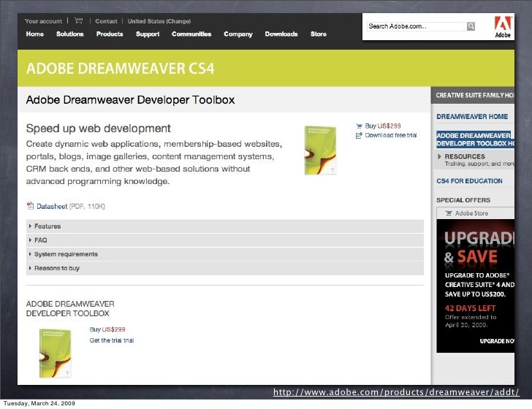Expand the Features section
532x409 pixels.
click(225, 226)
